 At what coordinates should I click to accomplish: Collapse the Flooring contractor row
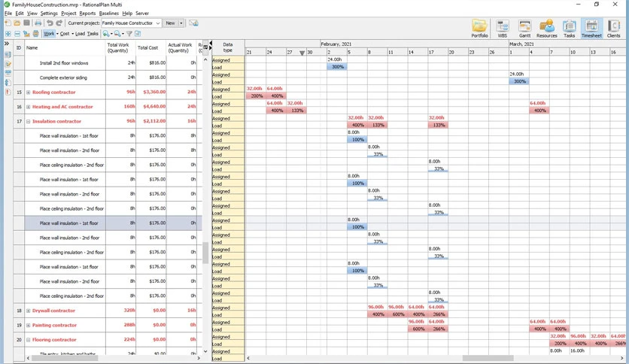pyautogui.click(x=28, y=340)
